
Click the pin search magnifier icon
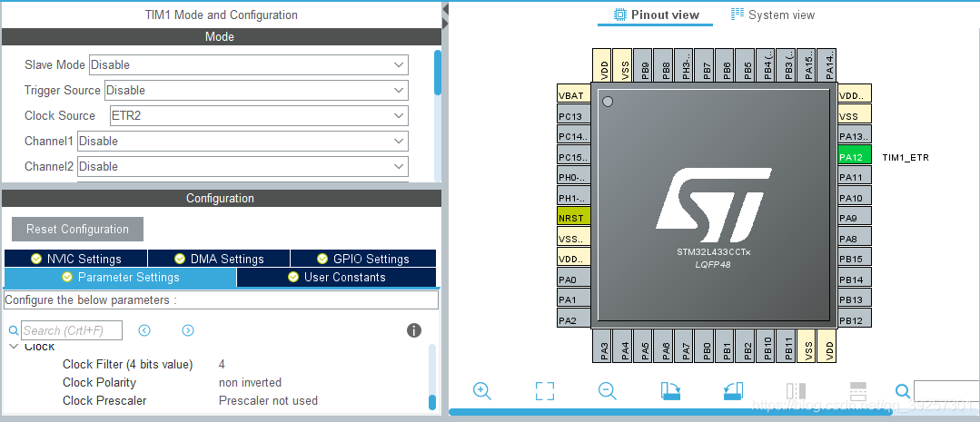click(x=903, y=391)
